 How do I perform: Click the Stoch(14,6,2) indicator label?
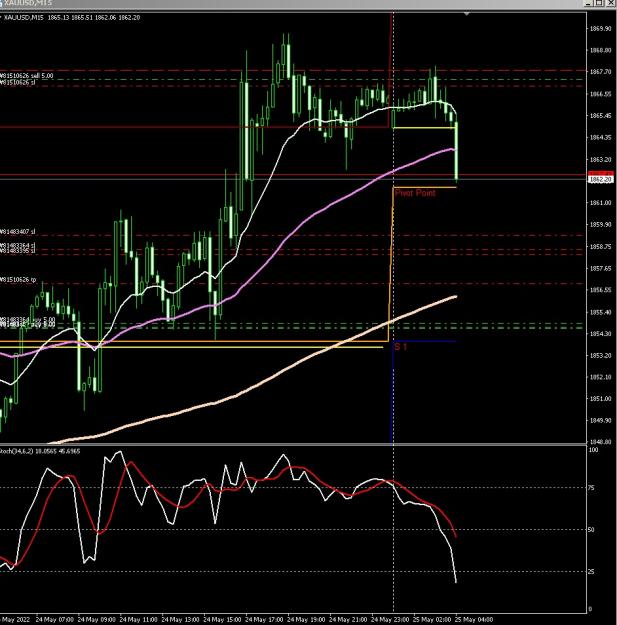coord(40,451)
